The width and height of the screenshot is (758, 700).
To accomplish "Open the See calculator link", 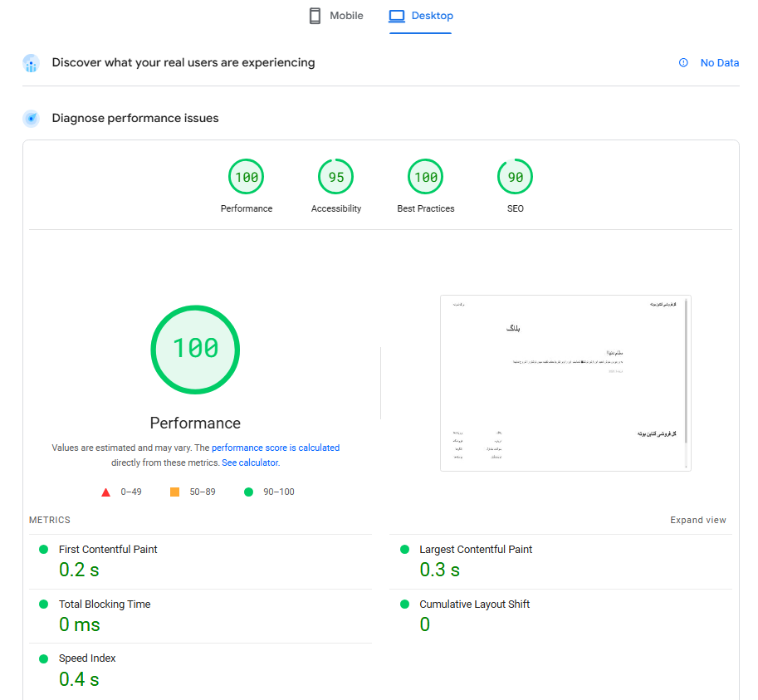I will click(x=251, y=463).
